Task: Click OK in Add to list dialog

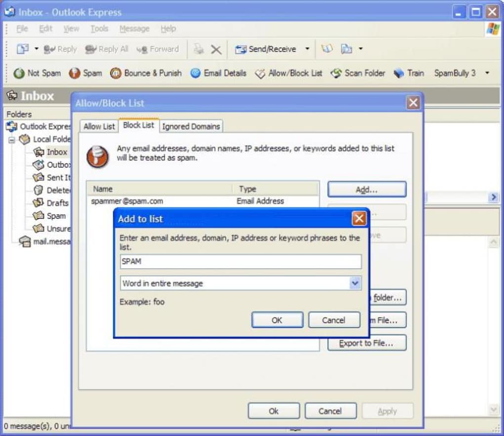Action: click(x=277, y=320)
